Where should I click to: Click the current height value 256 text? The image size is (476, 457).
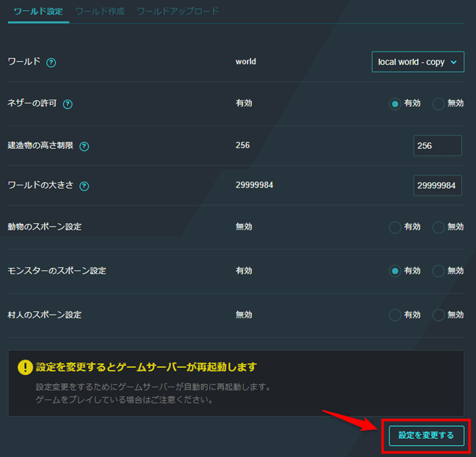click(x=243, y=145)
